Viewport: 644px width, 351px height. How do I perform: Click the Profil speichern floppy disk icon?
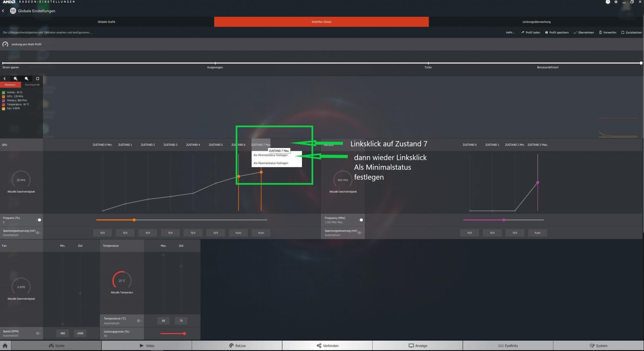coord(547,32)
